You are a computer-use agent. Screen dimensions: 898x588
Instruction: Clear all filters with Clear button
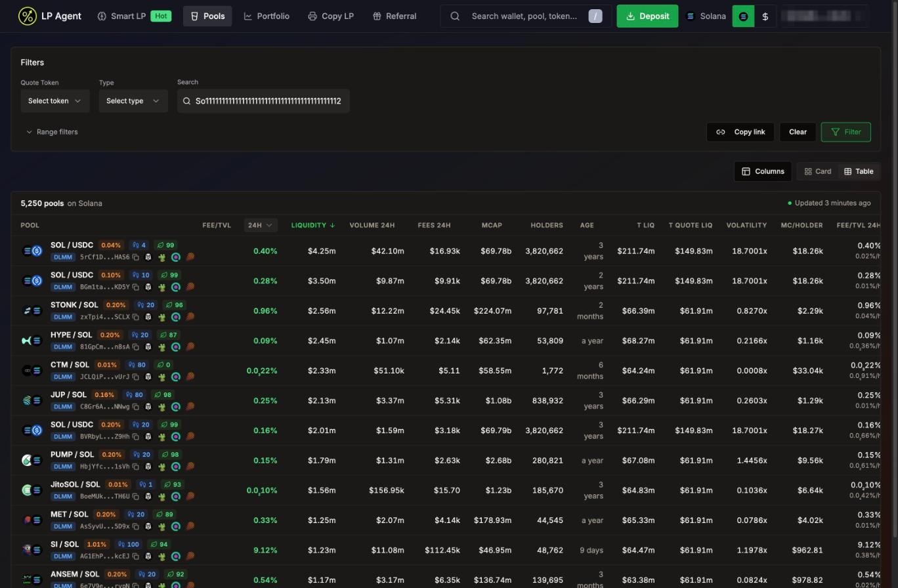click(798, 132)
